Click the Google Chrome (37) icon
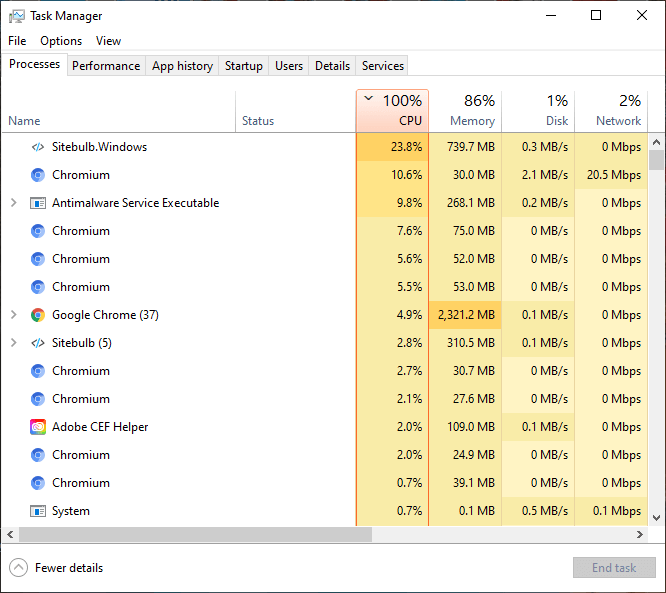This screenshot has height=593, width=666. pos(38,315)
